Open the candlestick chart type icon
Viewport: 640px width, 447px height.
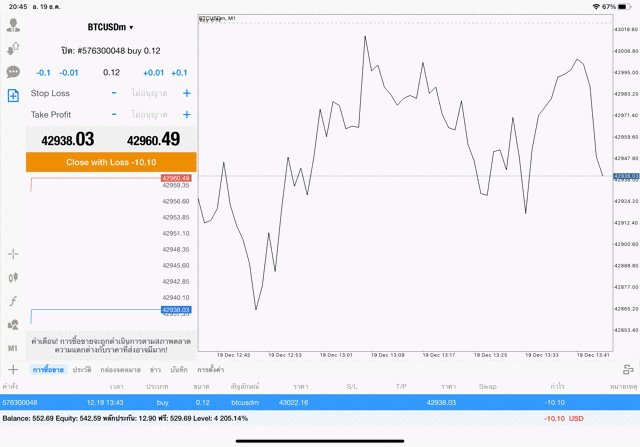[14, 277]
